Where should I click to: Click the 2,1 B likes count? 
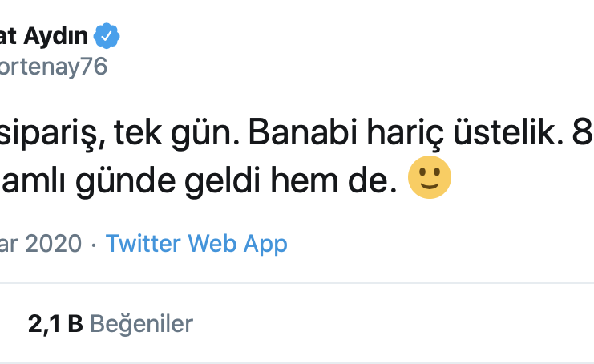[x=55, y=324]
